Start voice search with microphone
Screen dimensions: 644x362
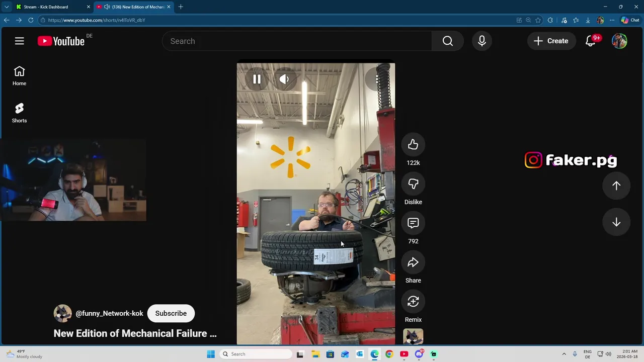tap(481, 41)
